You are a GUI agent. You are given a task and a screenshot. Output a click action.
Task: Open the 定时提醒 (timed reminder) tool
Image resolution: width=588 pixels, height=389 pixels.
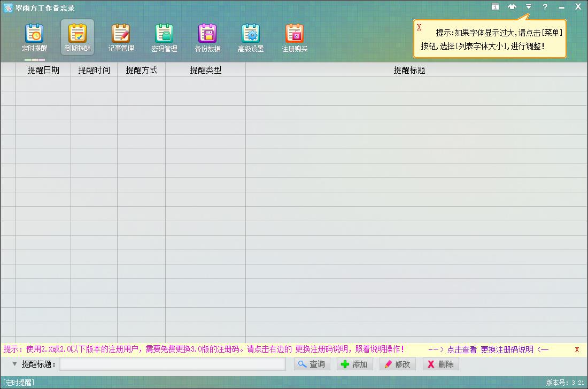[34, 36]
